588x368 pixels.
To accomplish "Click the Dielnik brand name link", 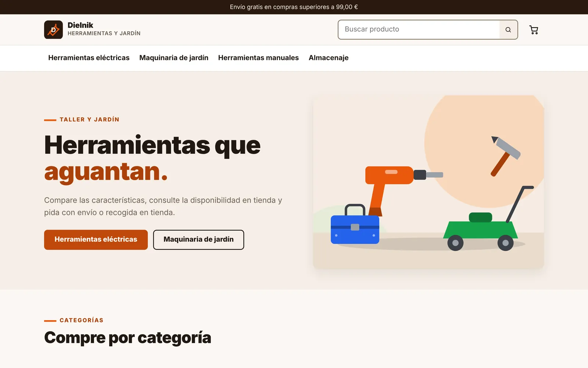I will (80, 25).
